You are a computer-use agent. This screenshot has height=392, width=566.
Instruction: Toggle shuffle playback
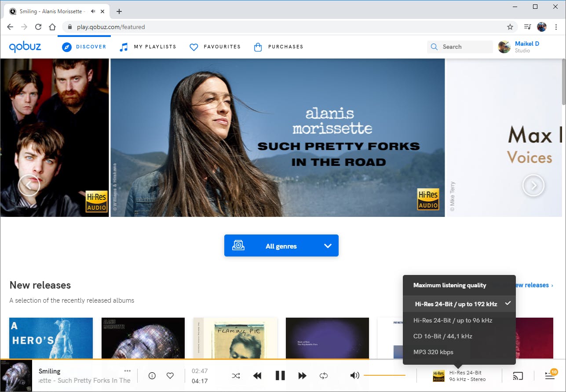[x=236, y=376]
